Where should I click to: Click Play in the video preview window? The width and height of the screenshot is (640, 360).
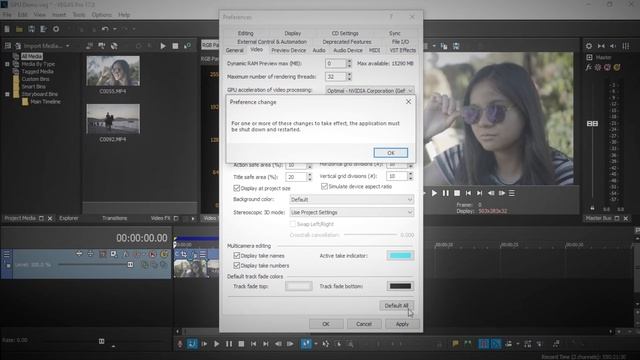pos(434,193)
